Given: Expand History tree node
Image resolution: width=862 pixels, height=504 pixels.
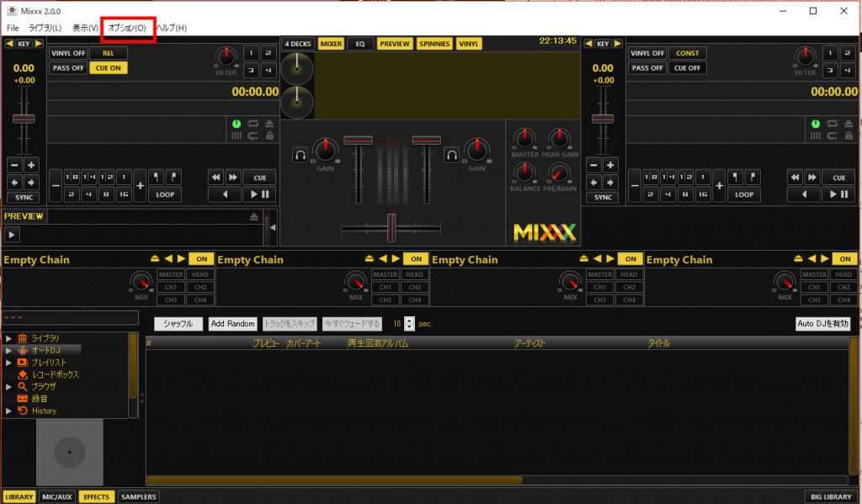Looking at the screenshot, I should click(8, 411).
